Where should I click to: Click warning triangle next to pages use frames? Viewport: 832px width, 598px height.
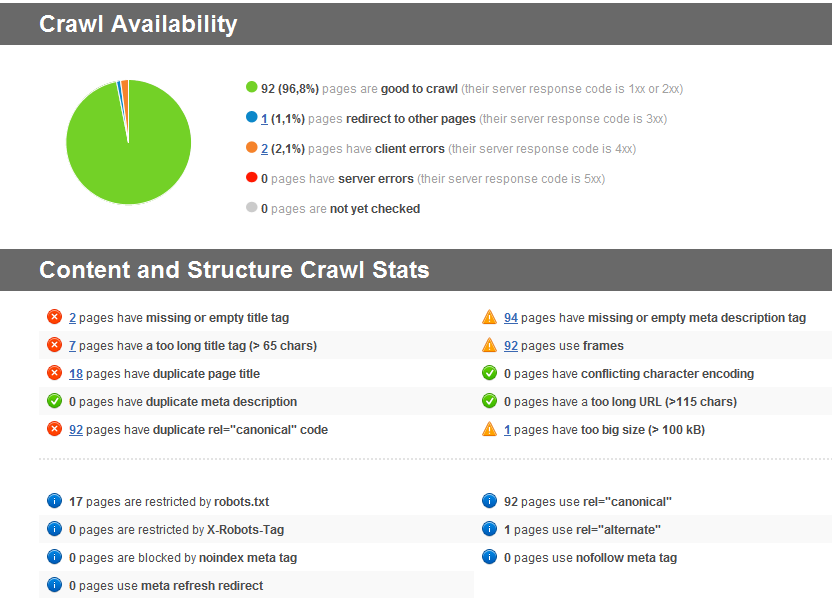(489, 345)
